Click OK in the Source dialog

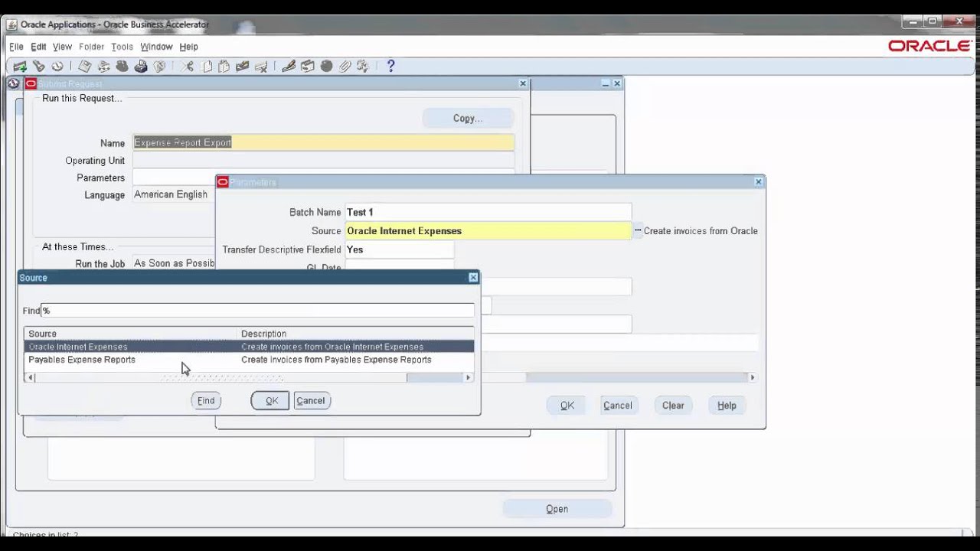[x=271, y=400]
